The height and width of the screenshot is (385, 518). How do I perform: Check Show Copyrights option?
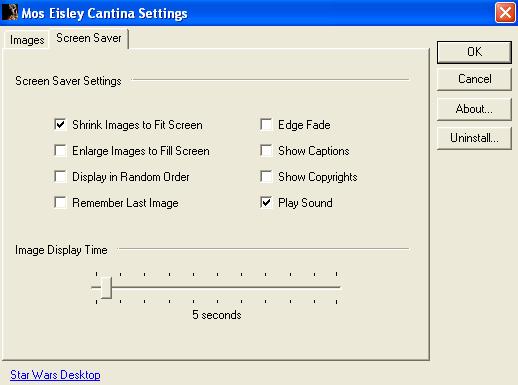tap(266, 177)
